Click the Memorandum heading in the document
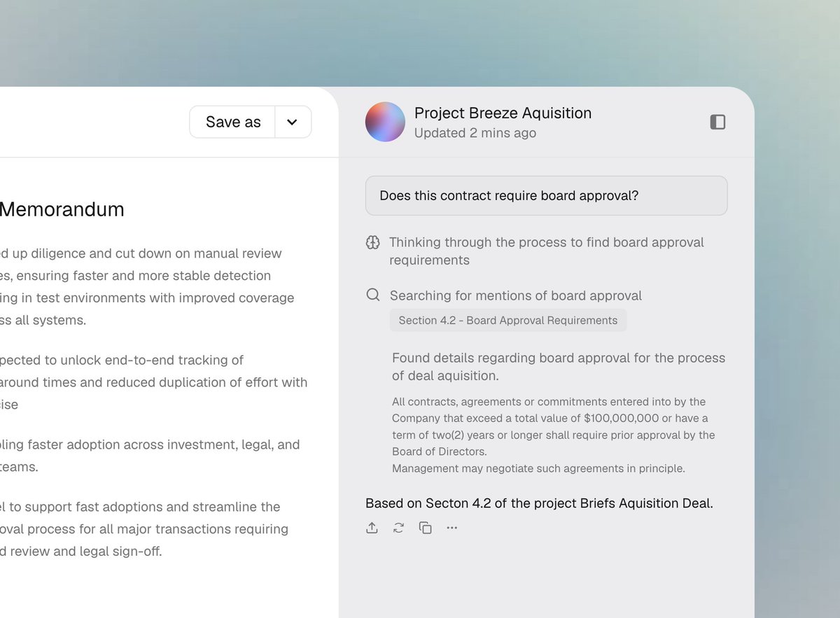Image resolution: width=840 pixels, height=618 pixels. click(x=62, y=209)
